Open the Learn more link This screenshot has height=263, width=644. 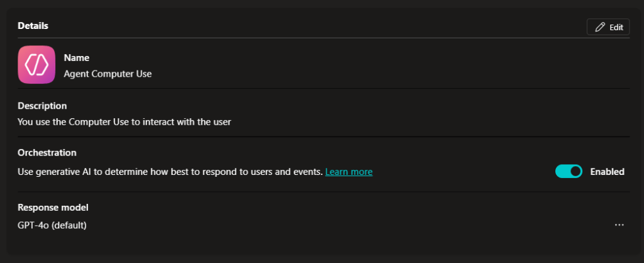tap(348, 172)
